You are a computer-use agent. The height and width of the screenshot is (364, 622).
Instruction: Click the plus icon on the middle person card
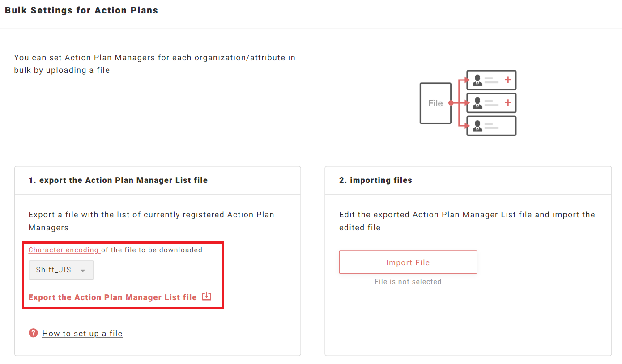(508, 103)
